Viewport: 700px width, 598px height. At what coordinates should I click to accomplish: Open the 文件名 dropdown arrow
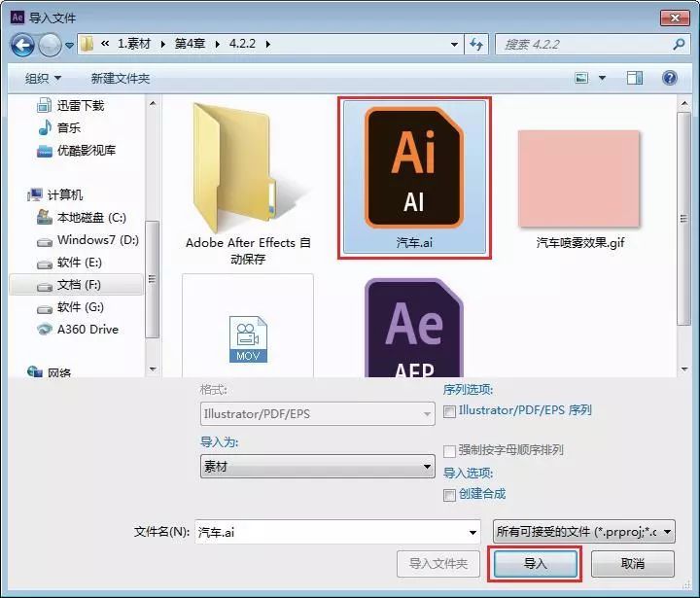[472, 532]
